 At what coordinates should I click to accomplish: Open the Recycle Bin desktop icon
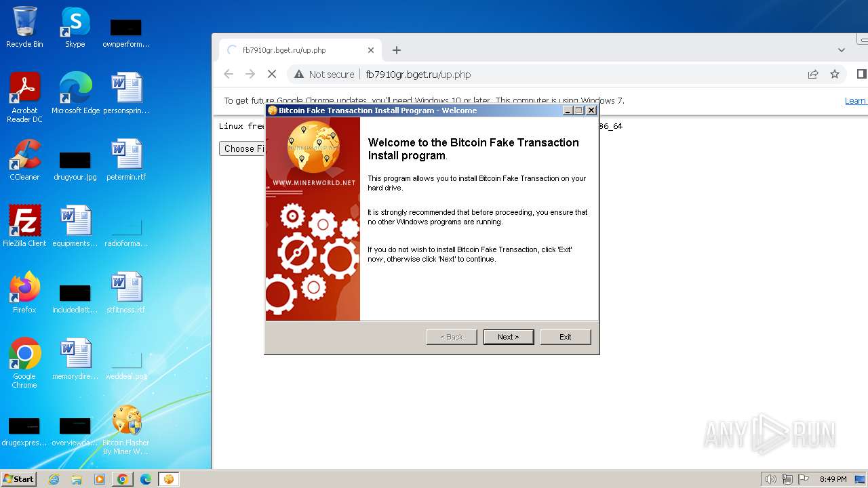coord(24,27)
